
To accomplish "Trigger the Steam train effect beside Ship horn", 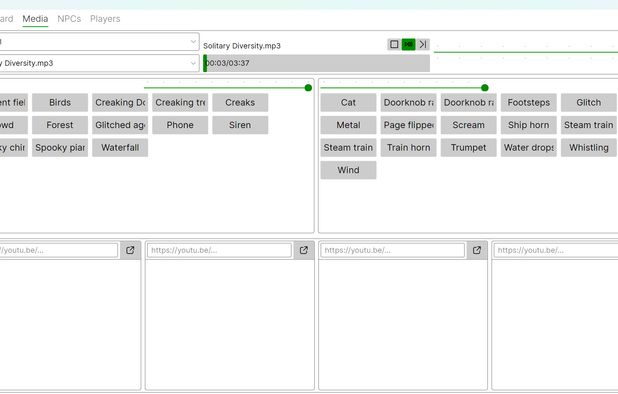I will 588,125.
